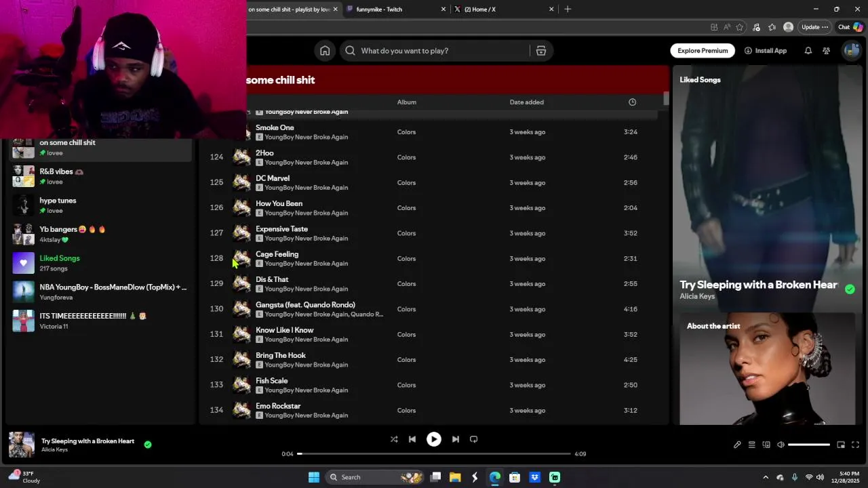Open Dropbox from taskbar
The height and width of the screenshot is (488, 868).
[534, 477]
